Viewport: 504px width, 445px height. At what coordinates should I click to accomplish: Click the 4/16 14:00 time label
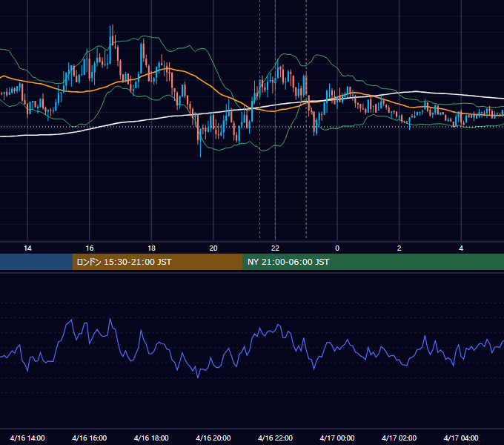(x=27, y=438)
